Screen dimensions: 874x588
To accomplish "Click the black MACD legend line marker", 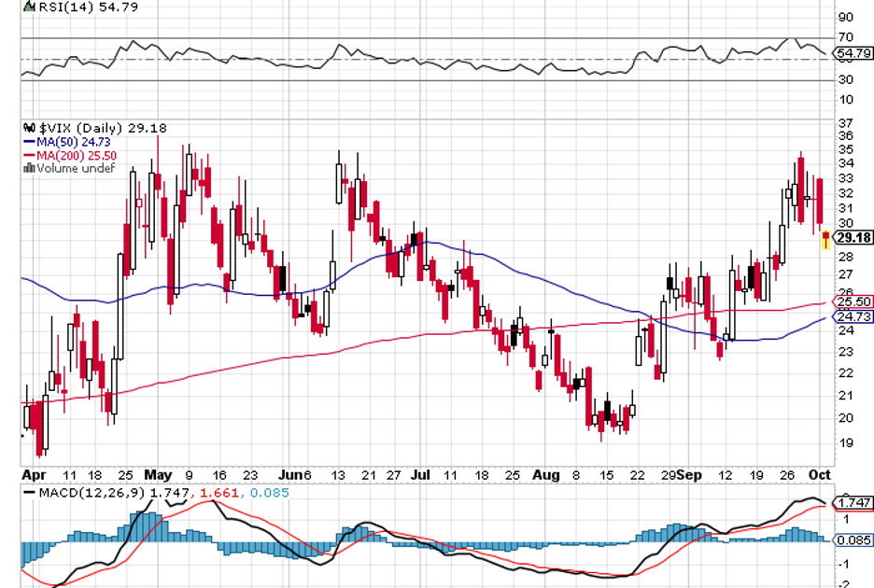I will coord(29,493).
